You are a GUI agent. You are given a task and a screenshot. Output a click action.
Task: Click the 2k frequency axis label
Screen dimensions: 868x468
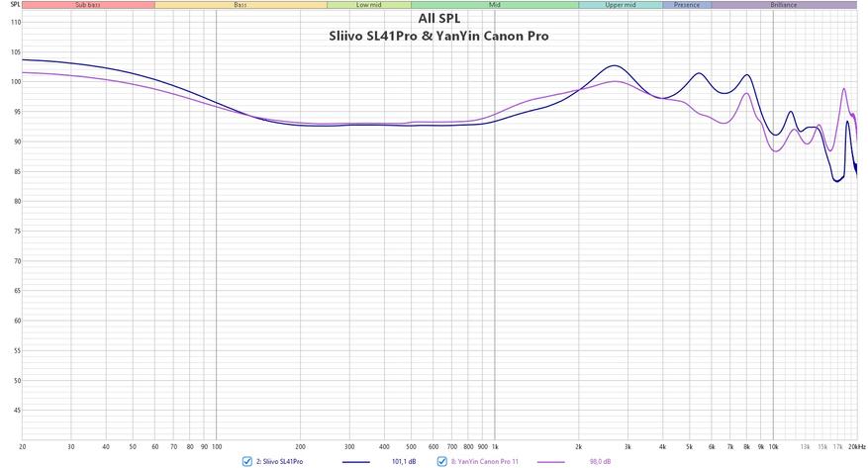point(578,446)
